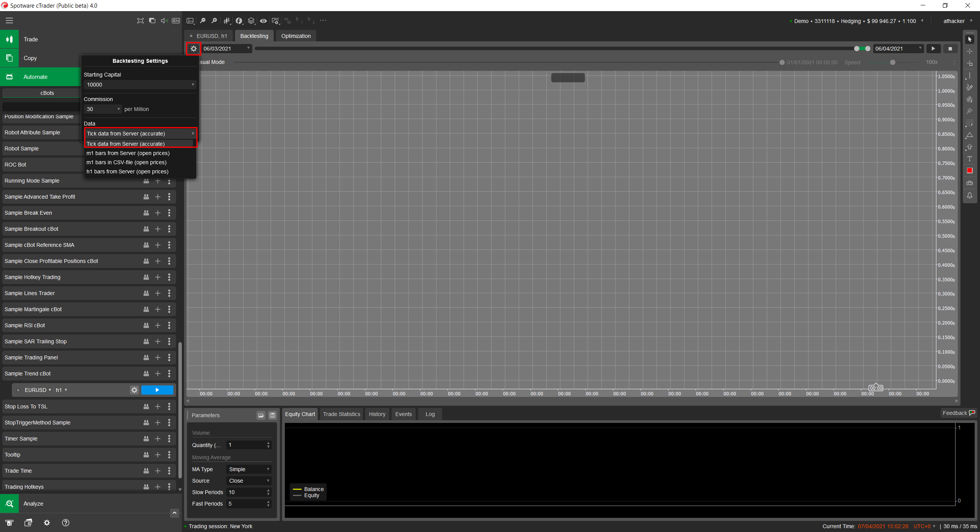
Task: Click the zoom out magnifier
Action: pos(203,21)
